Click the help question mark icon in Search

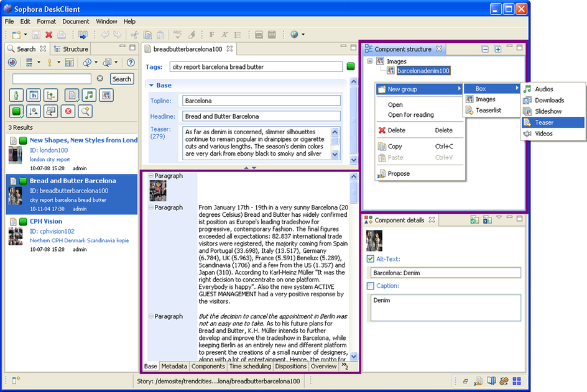[x=131, y=63]
